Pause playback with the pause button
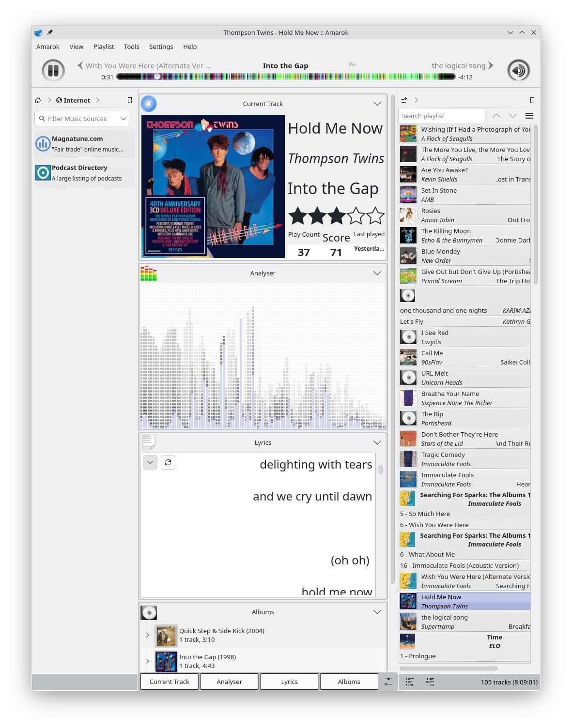This screenshot has height=728, width=572. pyautogui.click(x=53, y=71)
